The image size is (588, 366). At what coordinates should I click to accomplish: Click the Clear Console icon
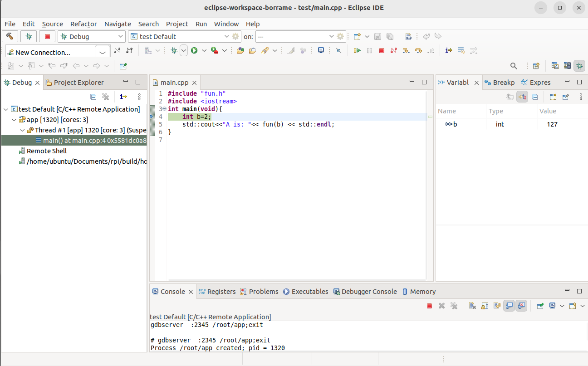[472, 306]
